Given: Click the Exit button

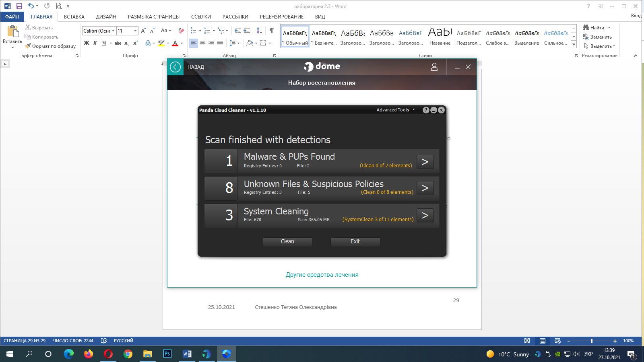Looking at the screenshot, I should [355, 241].
